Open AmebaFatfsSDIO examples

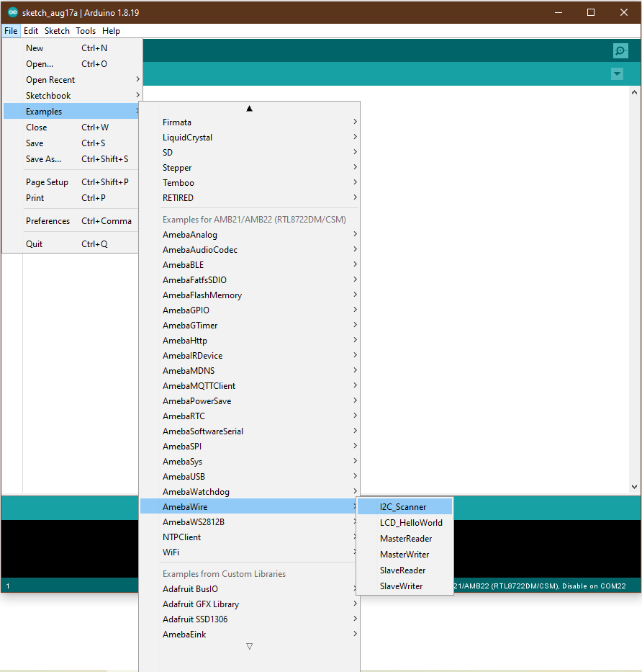(x=250, y=280)
